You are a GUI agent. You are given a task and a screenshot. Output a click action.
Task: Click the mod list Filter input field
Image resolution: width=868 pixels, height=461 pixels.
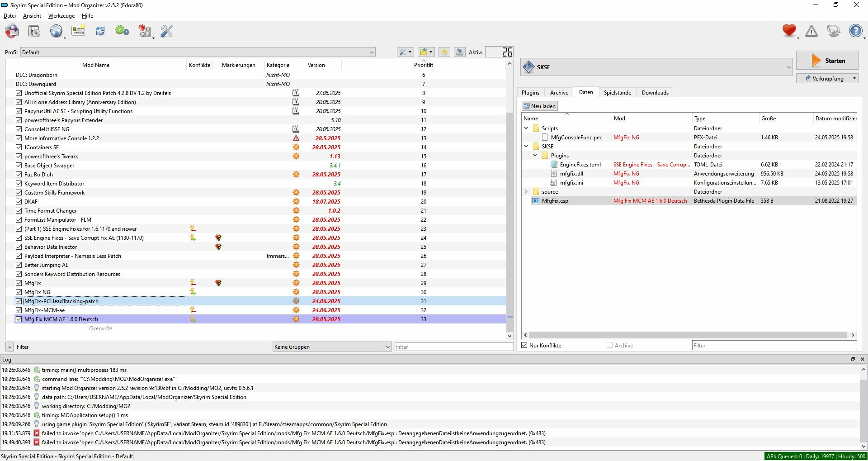[x=454, y=347]
